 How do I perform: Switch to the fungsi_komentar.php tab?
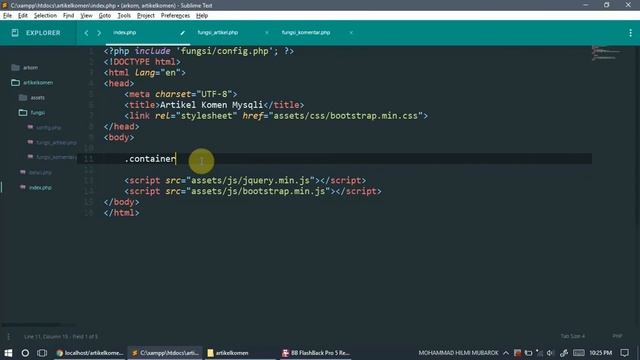(306, 33)
